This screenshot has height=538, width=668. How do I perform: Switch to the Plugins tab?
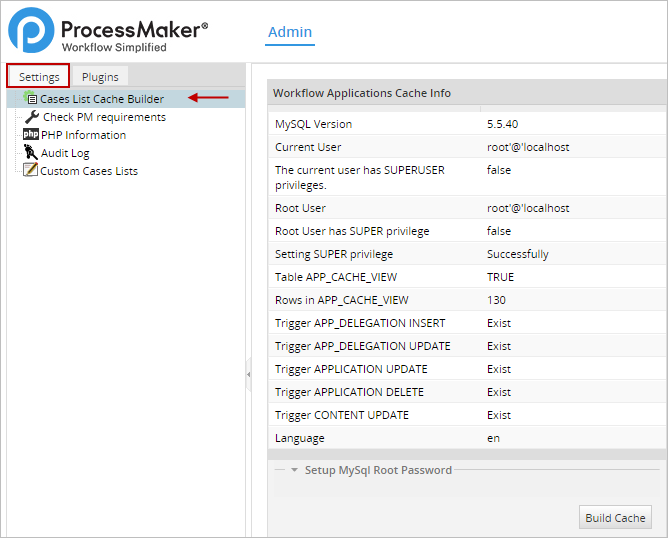[100, 77]
